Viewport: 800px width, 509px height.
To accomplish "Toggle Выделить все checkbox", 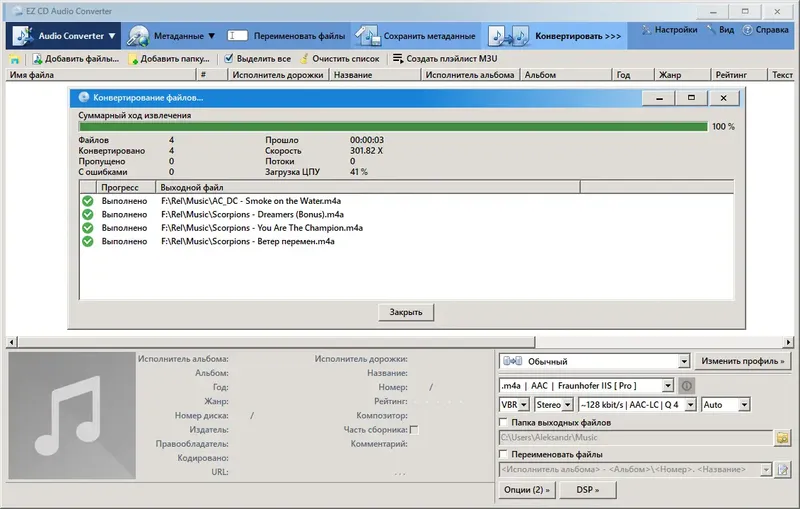I will tap(229, 58).
